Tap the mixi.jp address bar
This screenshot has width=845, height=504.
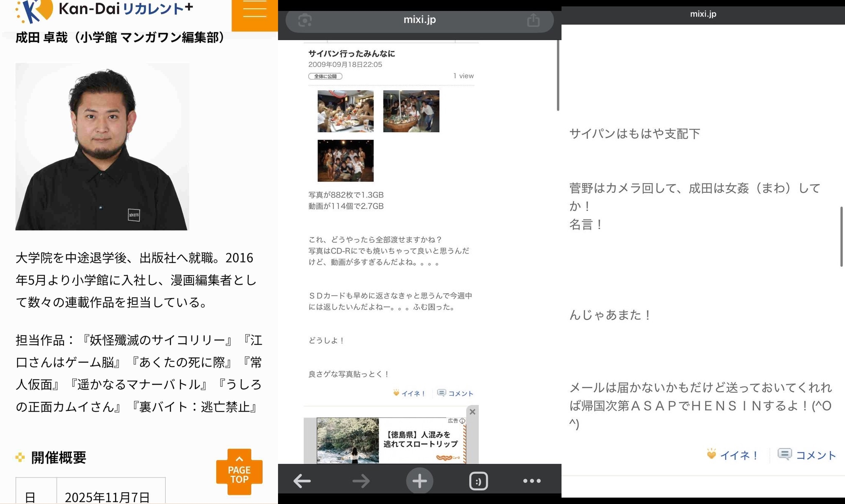pyautogui.click(x=419, y=20)
